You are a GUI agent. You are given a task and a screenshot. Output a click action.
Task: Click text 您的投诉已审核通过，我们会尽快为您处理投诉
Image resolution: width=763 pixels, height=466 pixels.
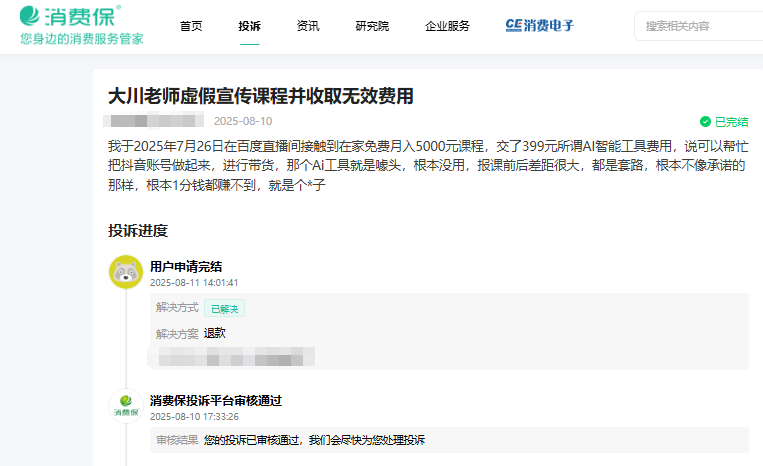click(x=314, y=440)
